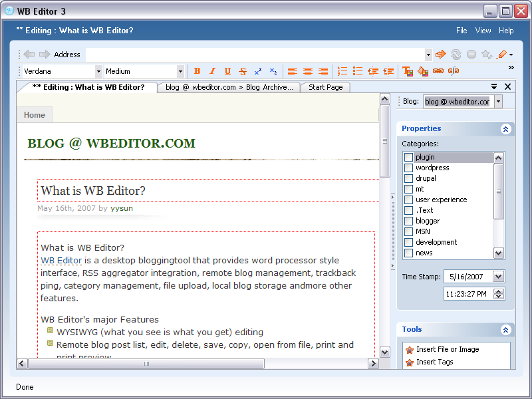Click the Categories list scrollbar thumb
The height and width of the screenshot is (399, 532).
coord(498,192)
